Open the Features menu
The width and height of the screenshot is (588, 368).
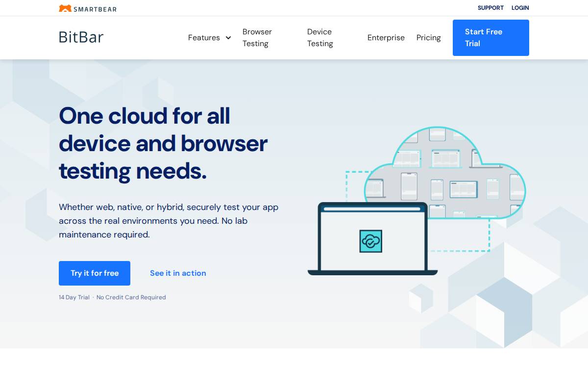[x=204, y=38]
